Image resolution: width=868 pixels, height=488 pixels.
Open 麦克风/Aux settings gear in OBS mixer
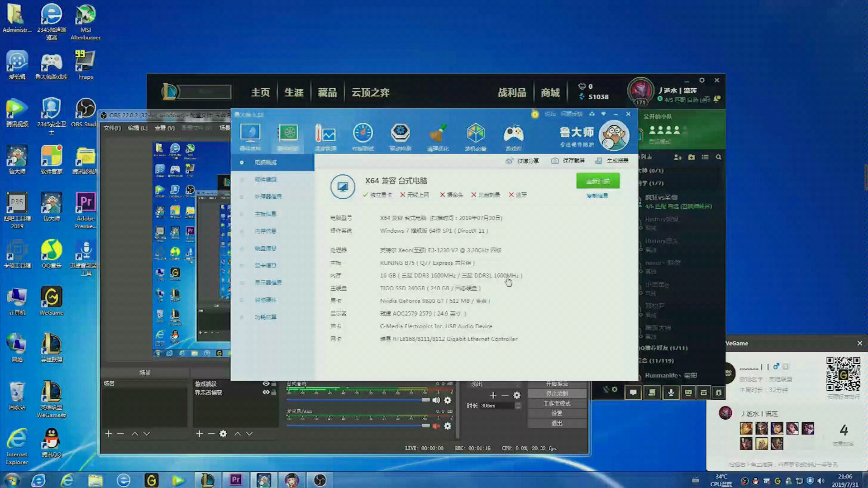click(448, 426)
